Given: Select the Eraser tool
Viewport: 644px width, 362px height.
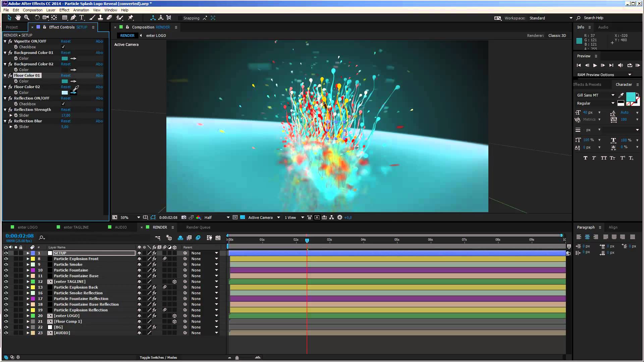Looking at the screenshot, I should pos(109,18).
